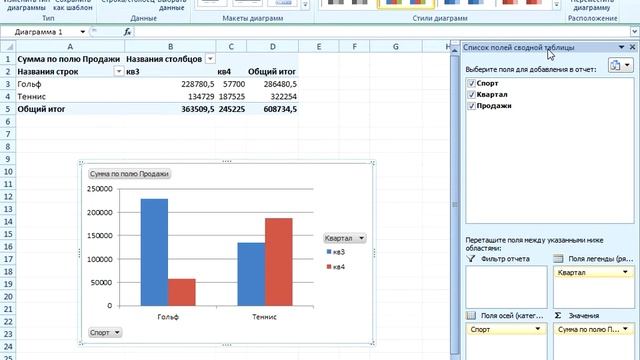The image size is (640, 360).
Task: Click the Гольф category axis label
Action: [168, 316]
